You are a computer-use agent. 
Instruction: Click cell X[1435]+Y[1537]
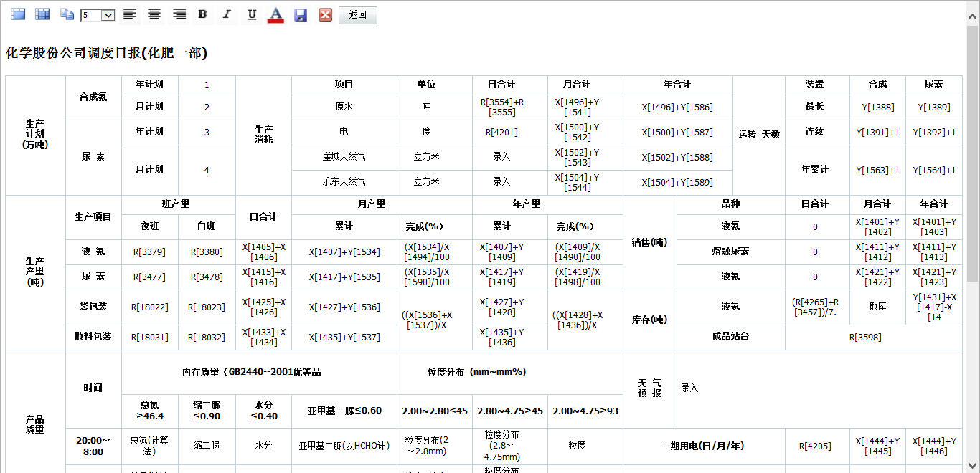[x=344, y=337]
